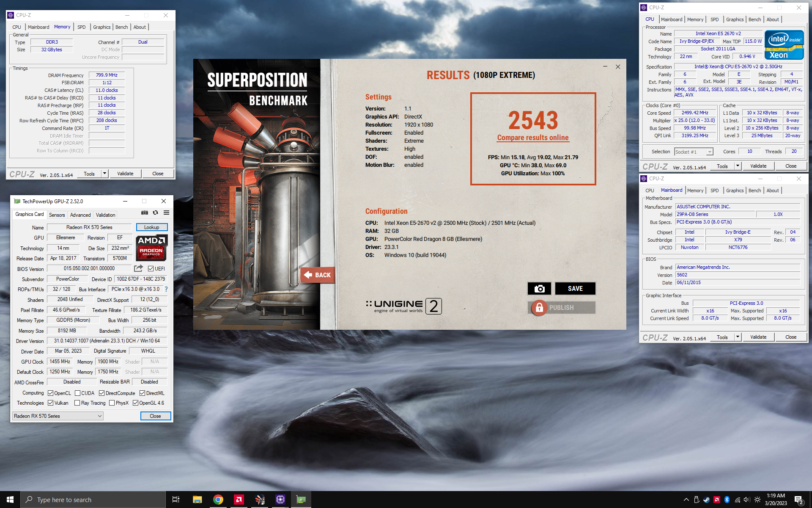Click the Bluetooth tray icon
Image resolution: width=812 pixels, height=508 pixels.
[727, 500]
